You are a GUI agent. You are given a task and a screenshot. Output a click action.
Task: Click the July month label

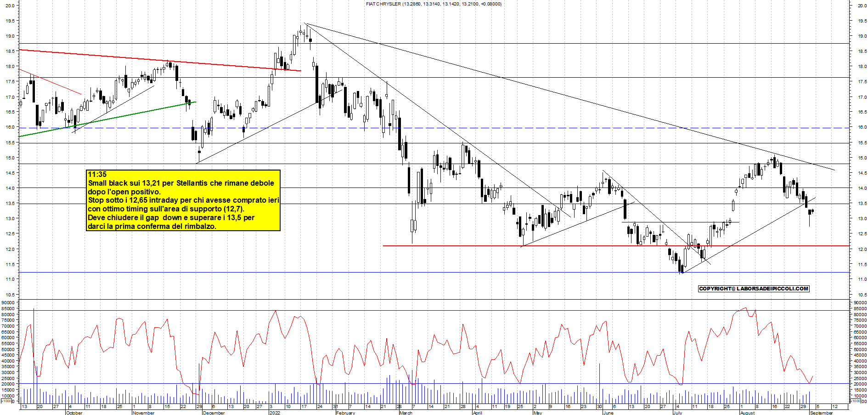[x=677, y=413]
